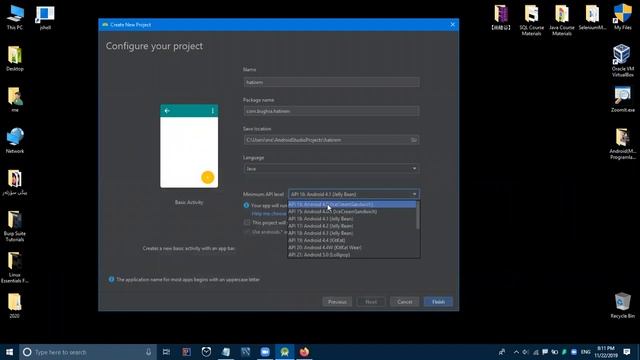The image size is (640, 360).
Task: Open the 'me' folder on desktop
Action: coord(15,99)
